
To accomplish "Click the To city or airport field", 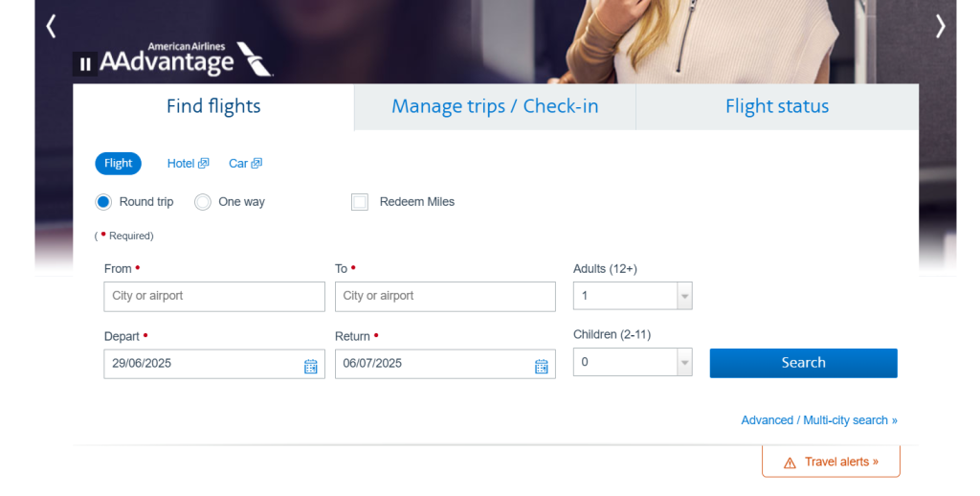I will coord(445,296).
